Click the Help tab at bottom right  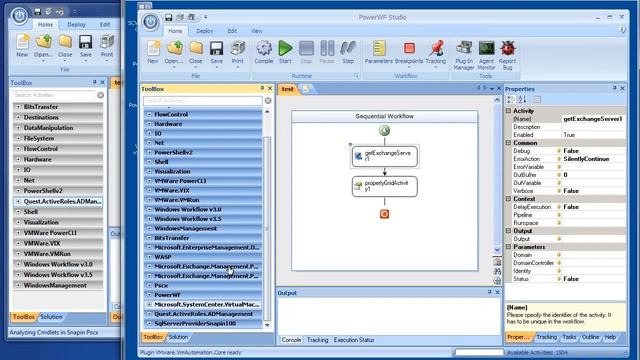610,337
